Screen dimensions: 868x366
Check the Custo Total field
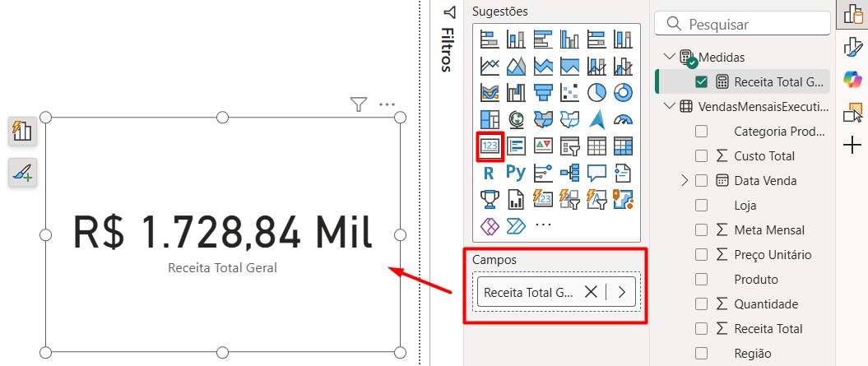click(701, 156)
